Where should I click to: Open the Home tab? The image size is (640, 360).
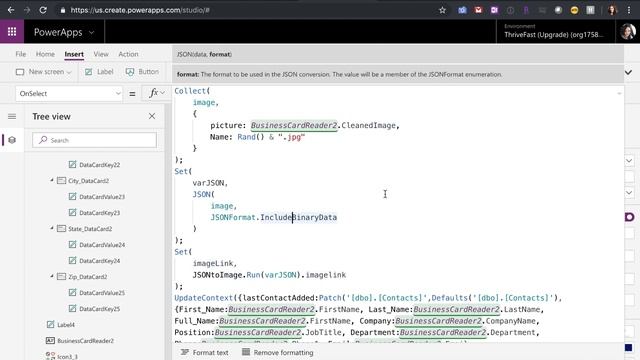click(x=45, y=54)
